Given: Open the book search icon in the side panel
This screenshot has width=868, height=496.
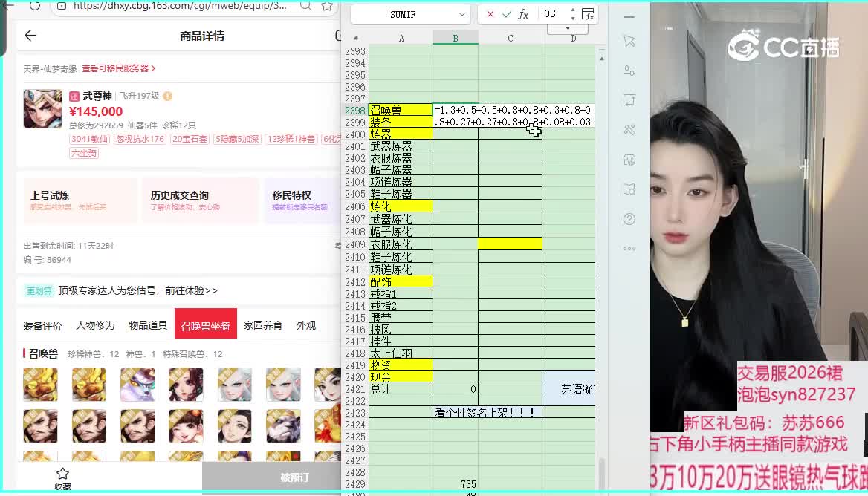Looking at the screenshot, I should (629, 189).
